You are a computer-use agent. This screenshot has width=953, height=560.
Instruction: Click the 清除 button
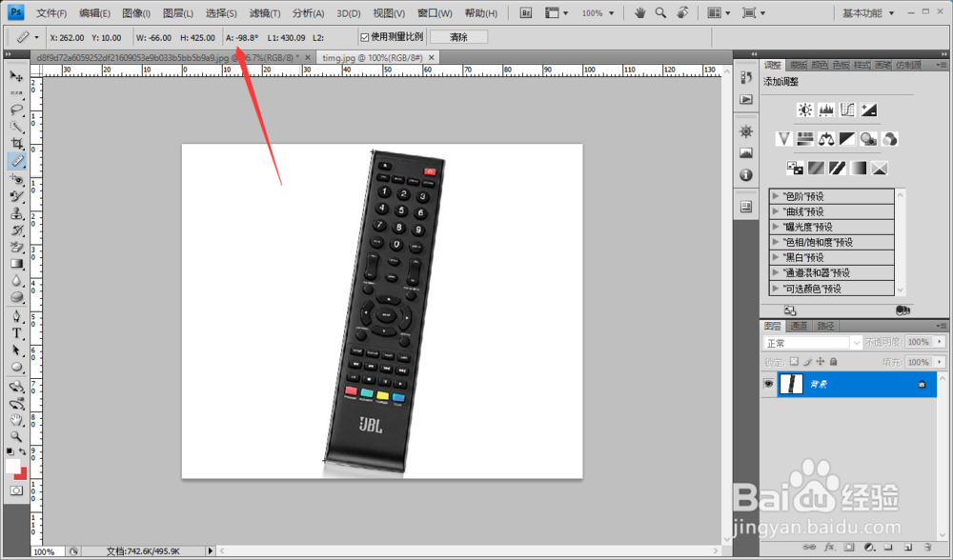coord(458,37)
